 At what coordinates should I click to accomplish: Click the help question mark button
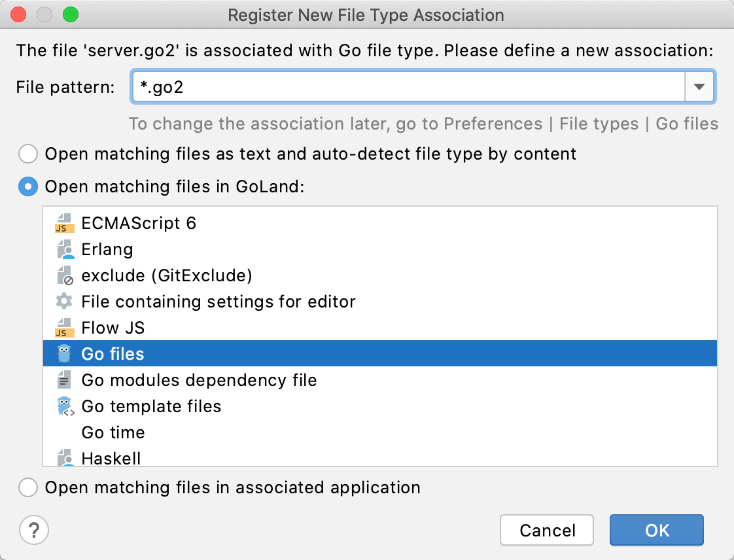tap(34, 531)
